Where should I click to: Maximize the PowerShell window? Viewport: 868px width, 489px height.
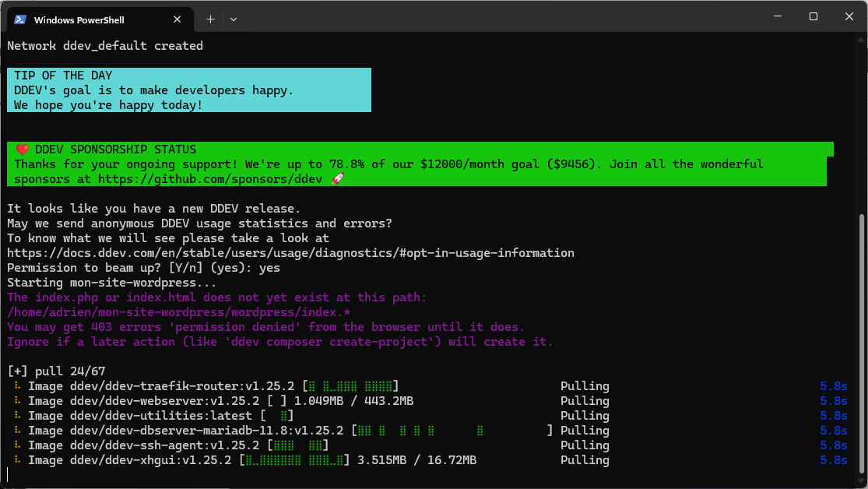814,16
